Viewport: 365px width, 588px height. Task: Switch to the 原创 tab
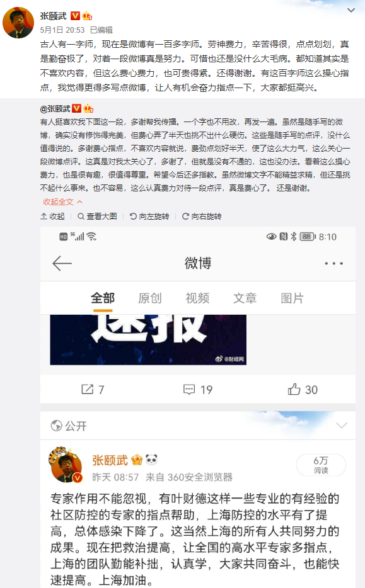150,298
